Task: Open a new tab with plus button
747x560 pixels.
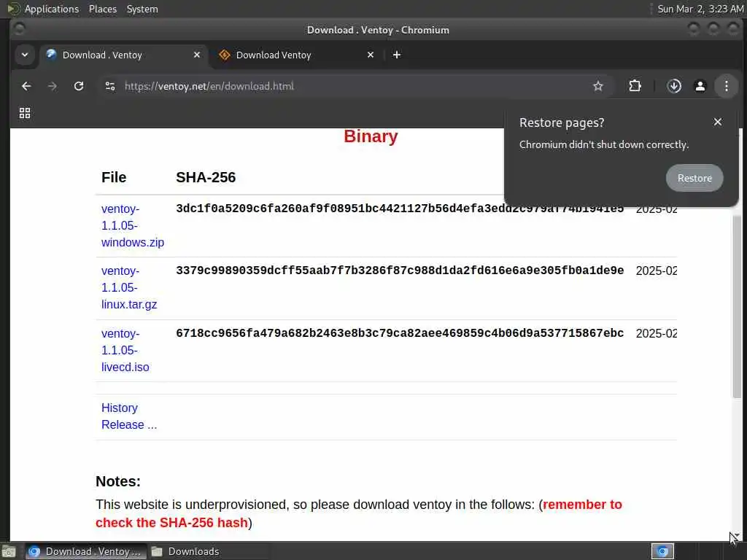Action: coord(396,55)
